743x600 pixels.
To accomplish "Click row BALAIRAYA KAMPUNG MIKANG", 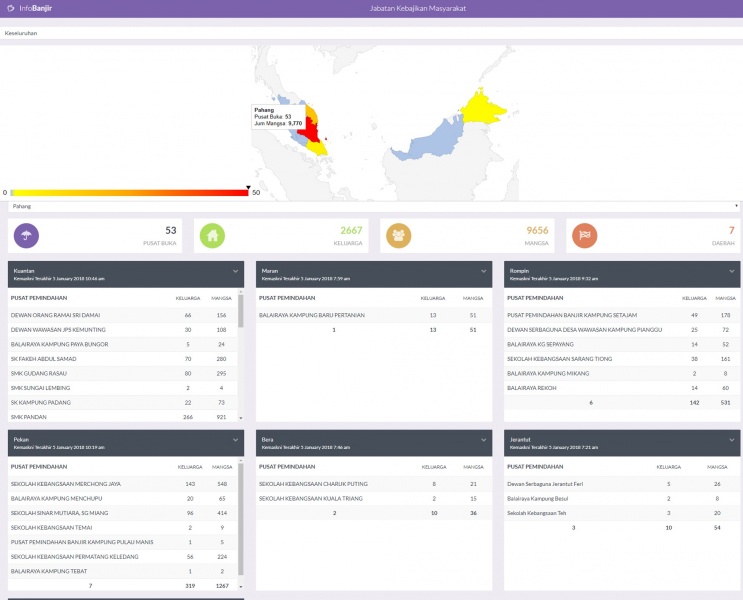I will coord(622,373).
